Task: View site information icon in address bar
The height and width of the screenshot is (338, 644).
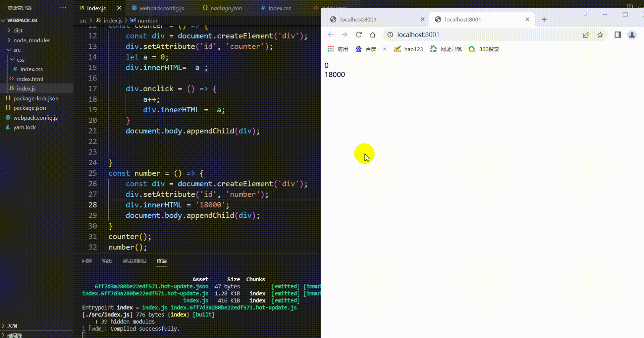Action: [x=390, y=35]
